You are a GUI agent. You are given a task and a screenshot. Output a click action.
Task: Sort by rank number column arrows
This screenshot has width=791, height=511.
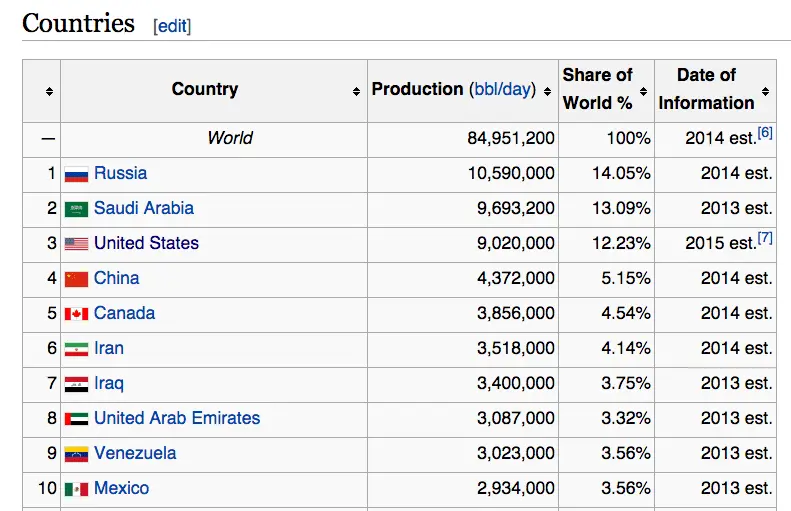point(49,92)
